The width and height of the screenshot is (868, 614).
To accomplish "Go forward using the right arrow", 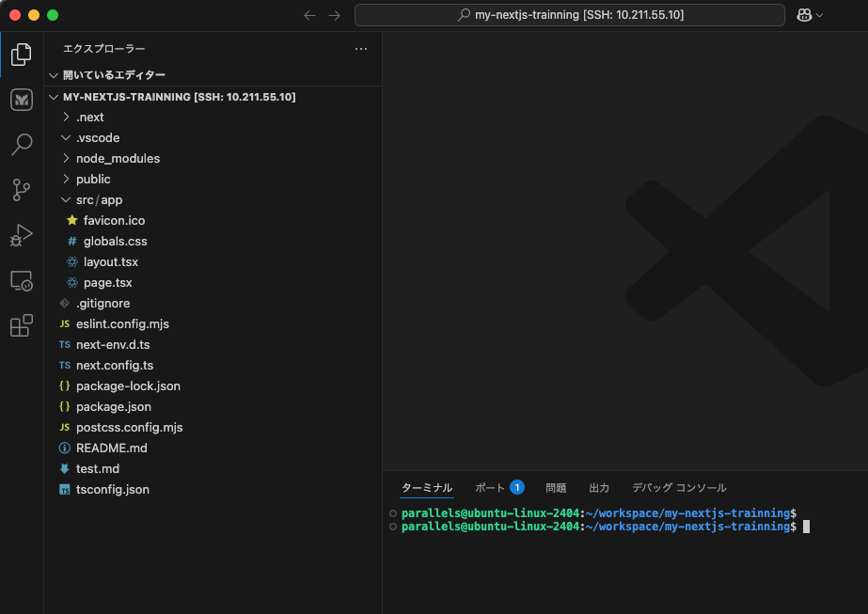I will (335, 15).
